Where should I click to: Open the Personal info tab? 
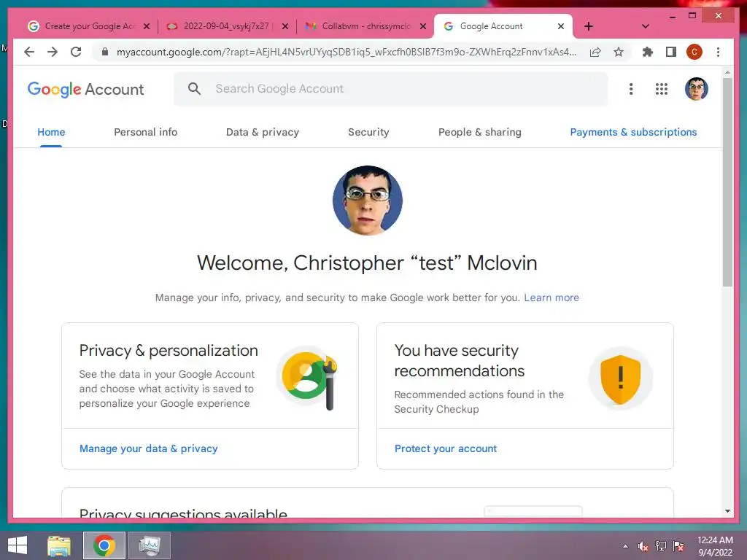145,133
